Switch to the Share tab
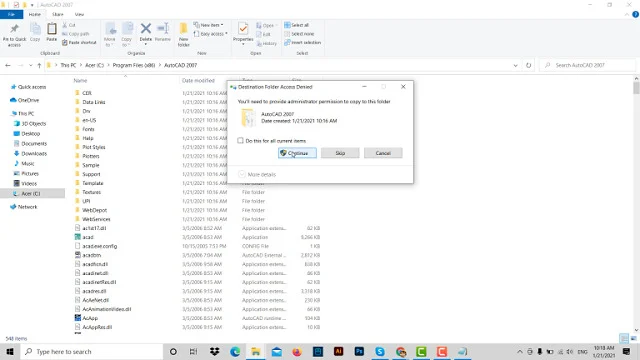This screenshot has width=640, height=360. (x=58, y=14)
